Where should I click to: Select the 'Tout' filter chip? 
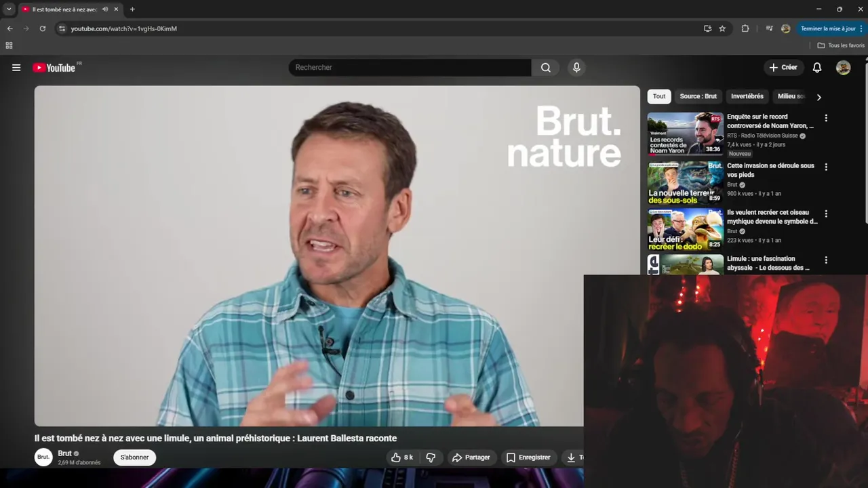point(659,96)
